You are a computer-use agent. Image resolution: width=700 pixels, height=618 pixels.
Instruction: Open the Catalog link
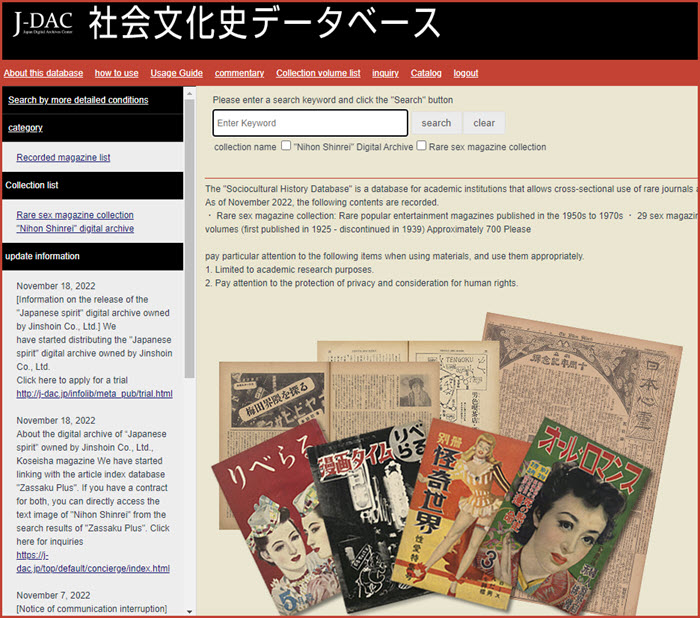pyautogui.click(x=426, y=73)
